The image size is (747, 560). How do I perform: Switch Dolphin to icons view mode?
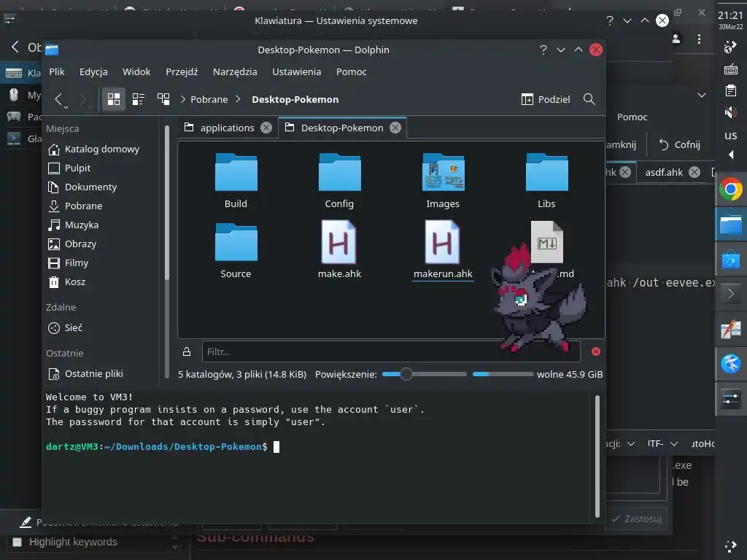pos(113,99)
